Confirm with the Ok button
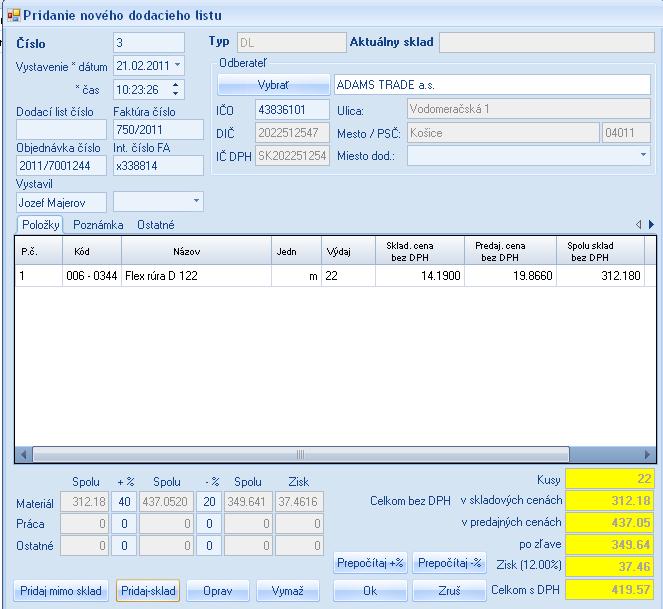Viewport: 663px width, 609px height. pos(370,590)
